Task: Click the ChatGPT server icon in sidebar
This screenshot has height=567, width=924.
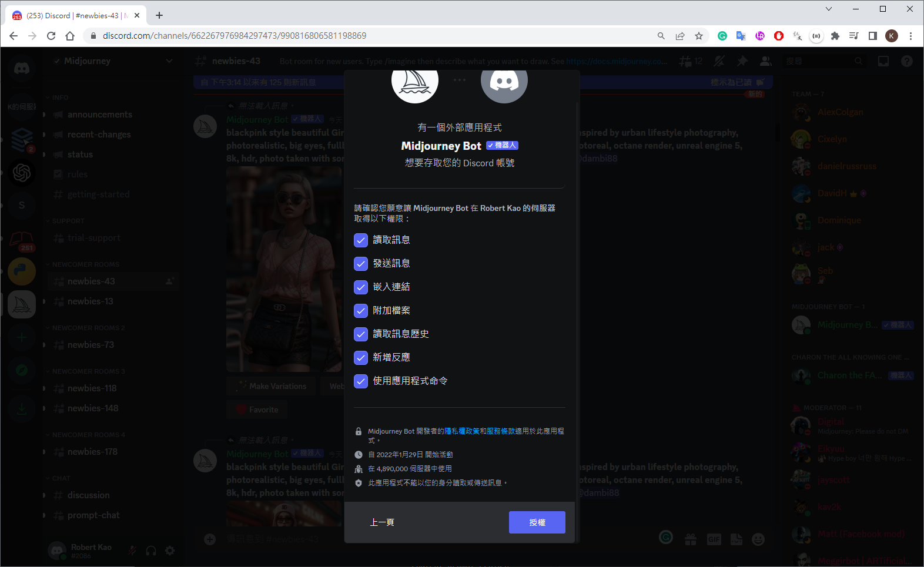Action: [22, 173]
